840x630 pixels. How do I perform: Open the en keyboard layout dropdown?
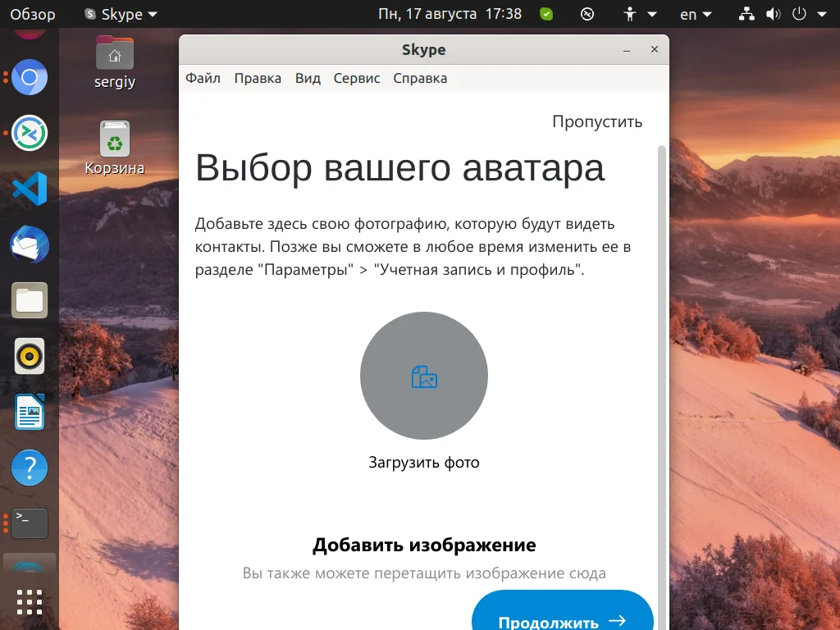pos(696,15)
